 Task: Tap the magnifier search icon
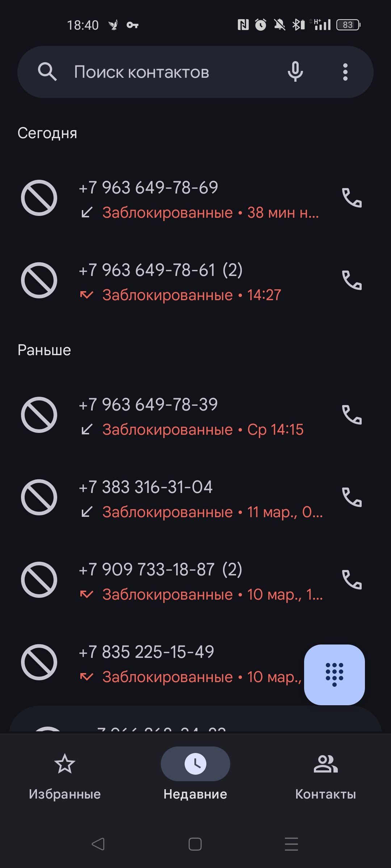click(x=47, y=72)
